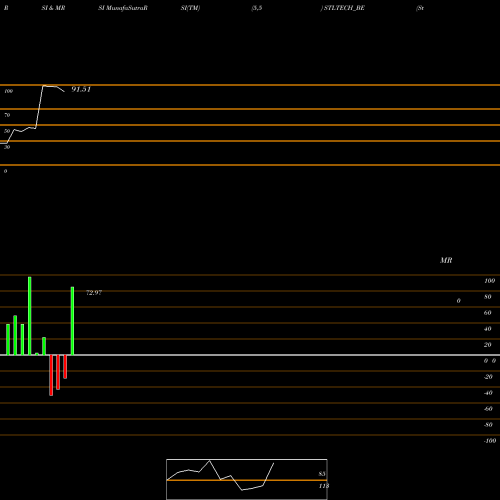Click the mini line chart thumbnail at bottom

click(x=247, y=479)
